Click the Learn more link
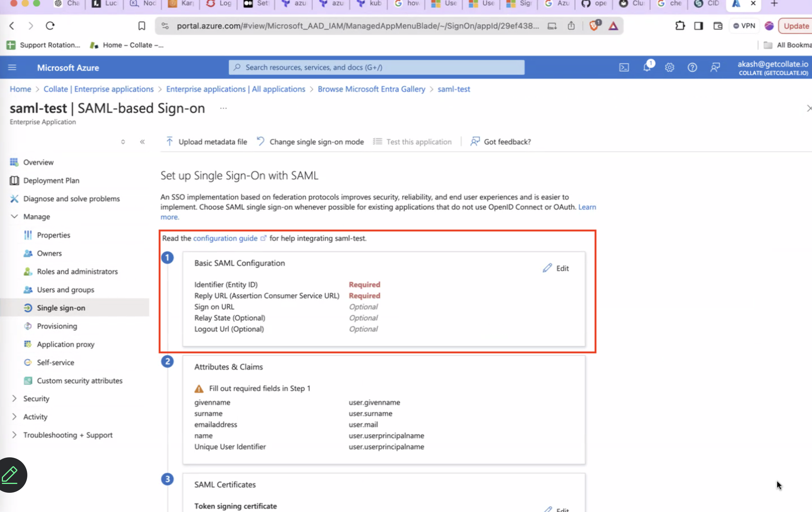 click(x=587, y=207)
